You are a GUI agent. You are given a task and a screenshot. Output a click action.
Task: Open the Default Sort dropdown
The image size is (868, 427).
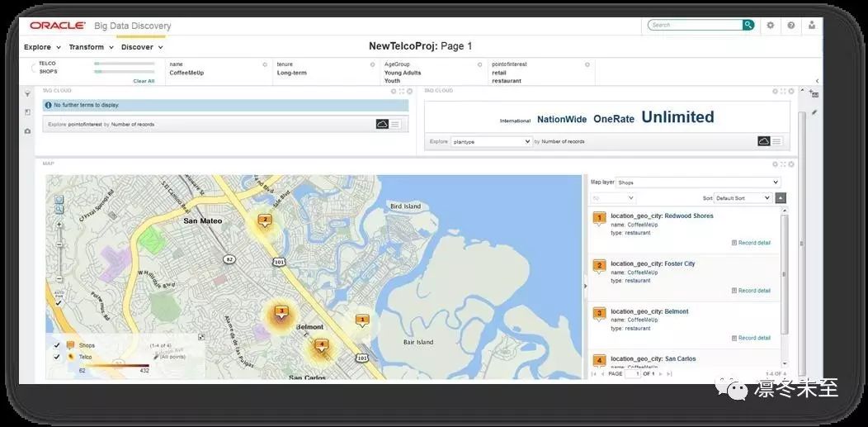tap(743, 197)
